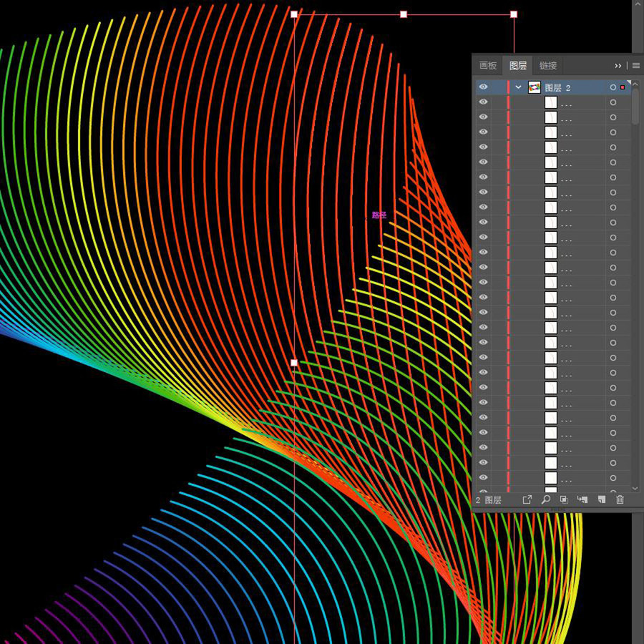Screen dimensions: 644x644
Task: Click the '2 图层' count text
Action: [489, 500]
